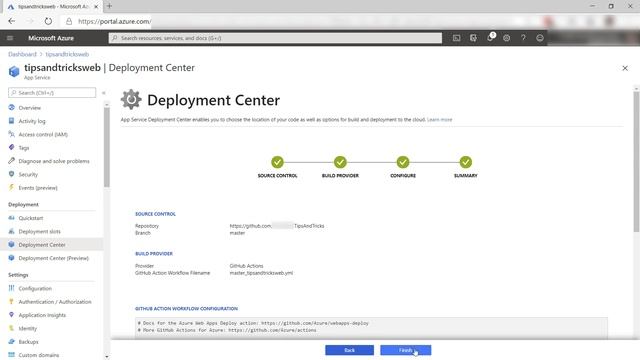640x360 pixels.
Task: Open Deployment slots
Action: point(39,231)
